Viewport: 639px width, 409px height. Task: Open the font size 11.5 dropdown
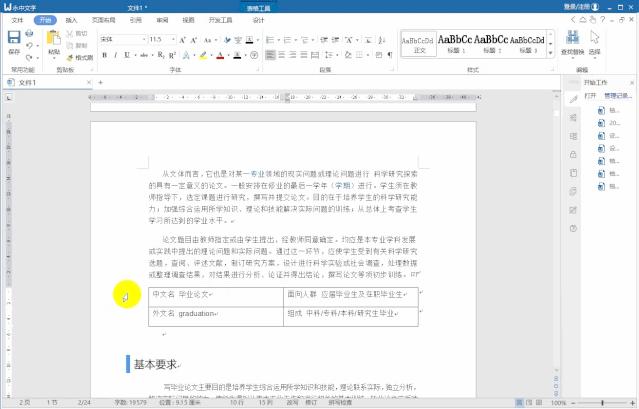coord(173,40)
